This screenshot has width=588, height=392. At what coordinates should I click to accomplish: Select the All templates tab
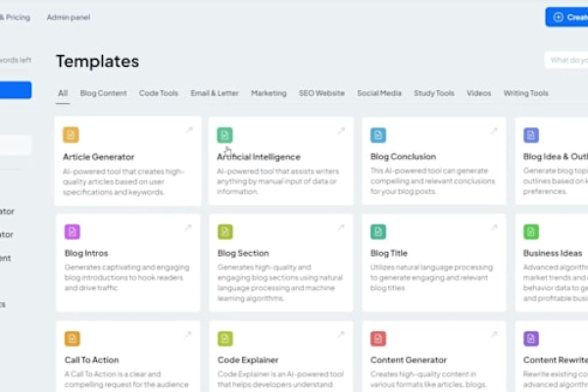63,93
